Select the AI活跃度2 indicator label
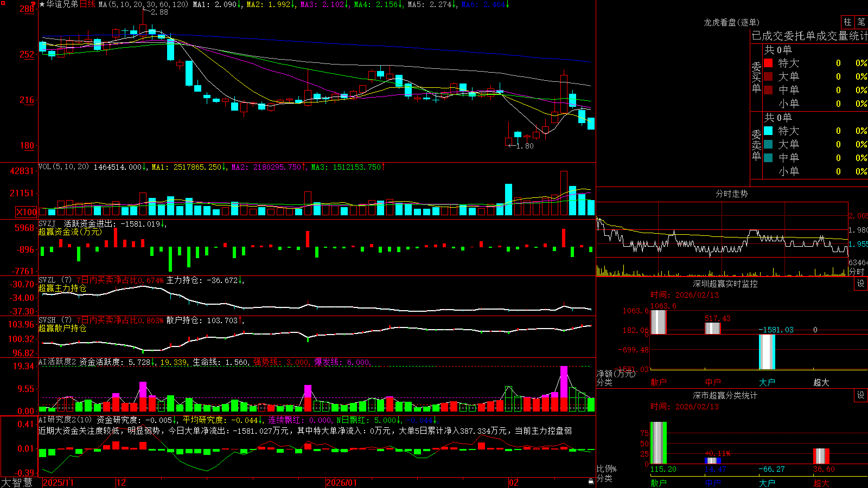This screenshot has height=488, width=868. (x=57, y=362)
